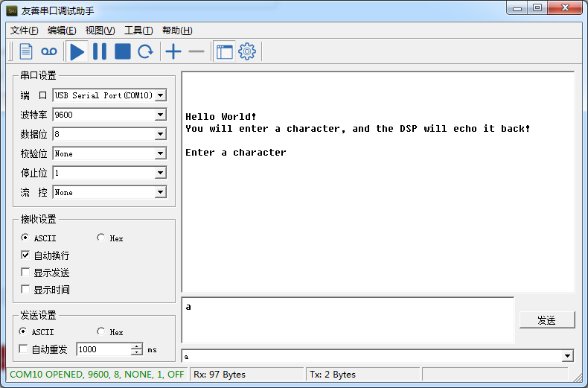Click the send text area containing 'a'
Screen dimensions: 588x388
(348, 320)
